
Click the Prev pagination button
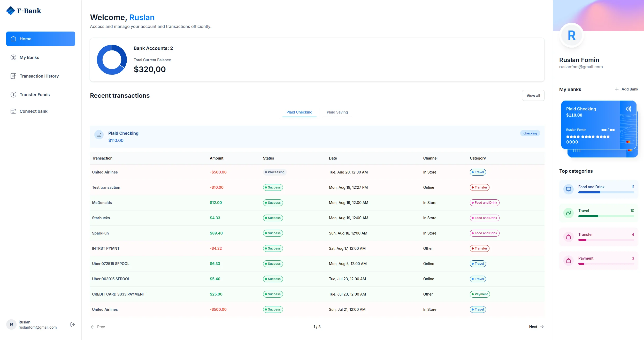tap(98, 327)
